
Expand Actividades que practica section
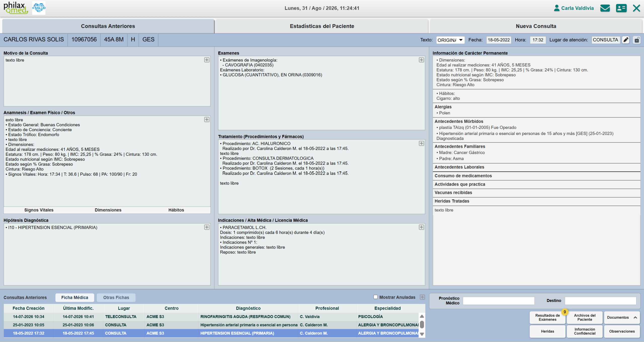pyautogui.click(x=536, y=184)
